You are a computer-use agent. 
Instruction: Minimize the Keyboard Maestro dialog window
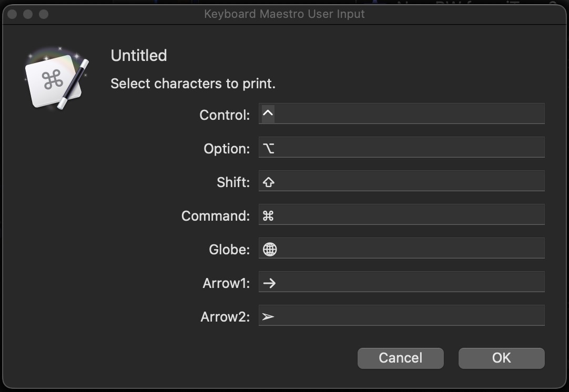[28, 14]
